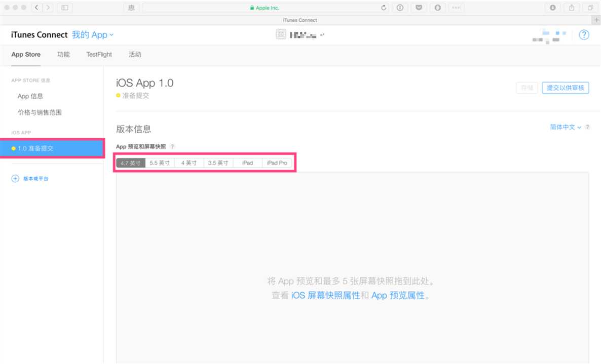Open help next to App 预览和屏幕快照

pos(172,147)
